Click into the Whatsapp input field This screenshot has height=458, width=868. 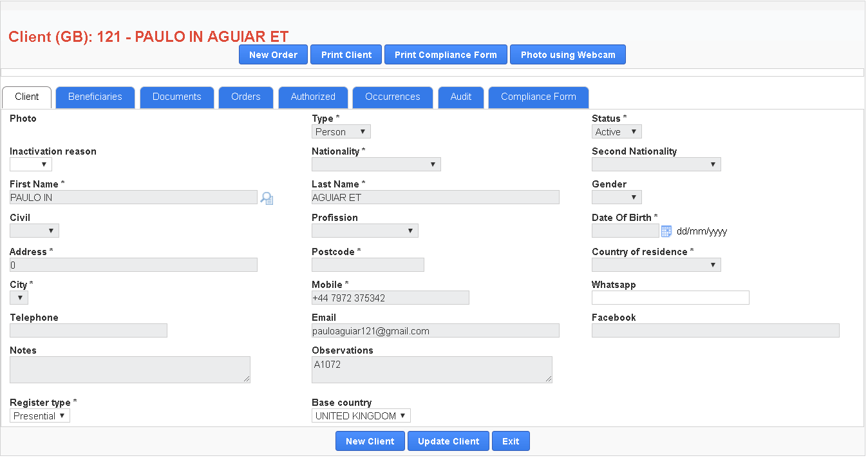[670, 298]
